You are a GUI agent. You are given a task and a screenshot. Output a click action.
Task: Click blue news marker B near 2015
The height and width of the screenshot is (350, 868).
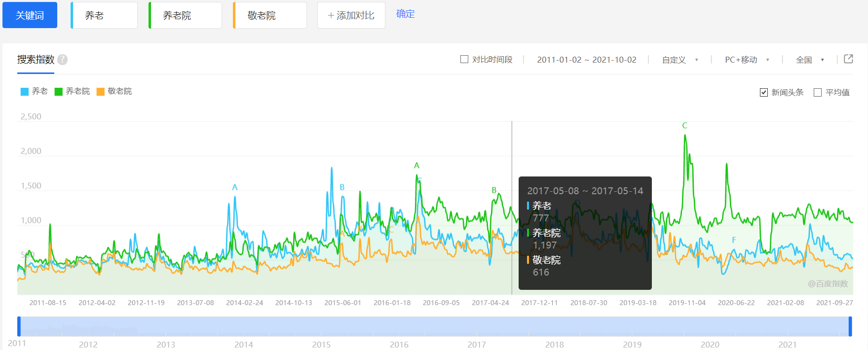pyautogui.click(x=342, y=187)
